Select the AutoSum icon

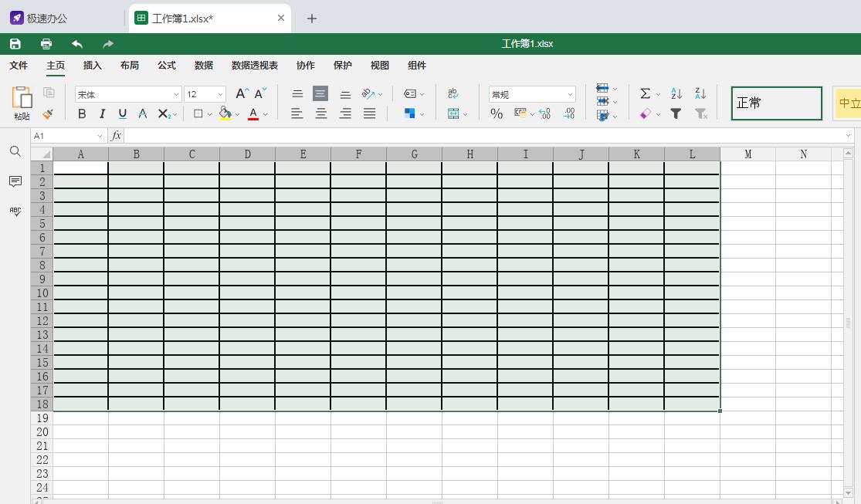click(x=646, y=93)
